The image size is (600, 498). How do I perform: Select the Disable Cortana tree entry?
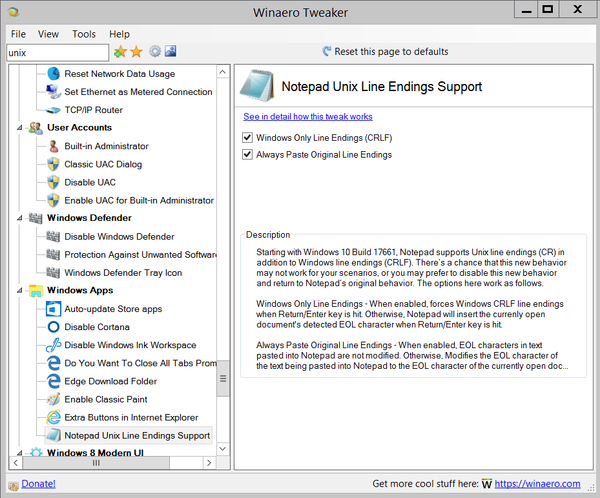97,327
